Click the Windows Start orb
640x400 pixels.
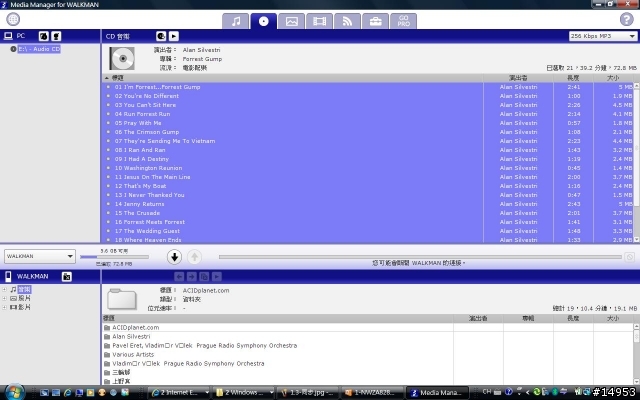(14, 392)
